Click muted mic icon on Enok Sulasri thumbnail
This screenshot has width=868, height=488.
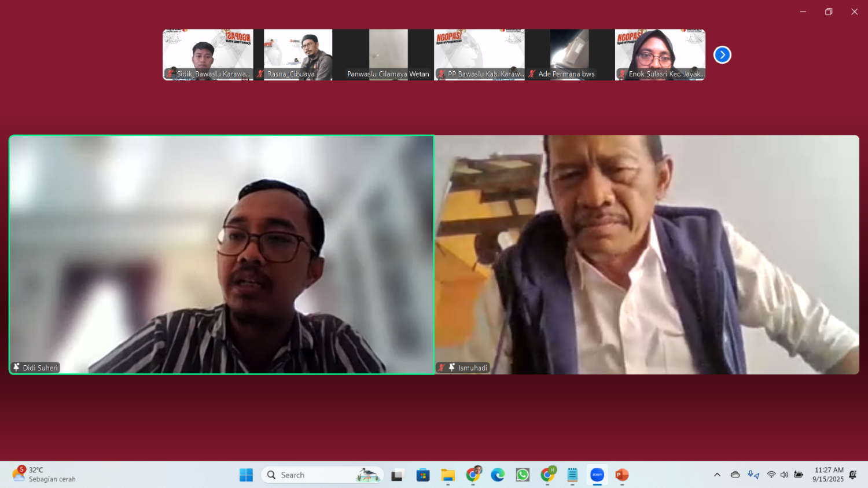[622, 74]
